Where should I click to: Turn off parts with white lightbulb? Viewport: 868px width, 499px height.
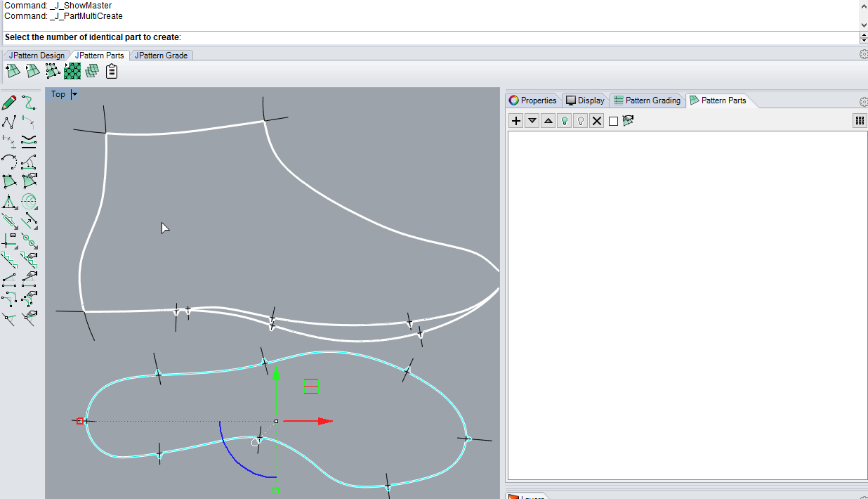(x=581, y=121)
